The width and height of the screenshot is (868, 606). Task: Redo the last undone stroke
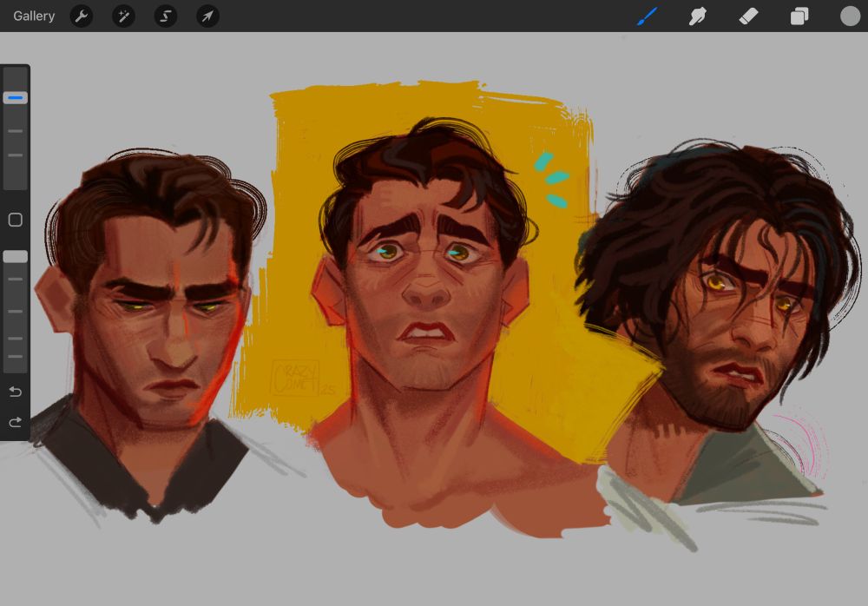(16, 423)
